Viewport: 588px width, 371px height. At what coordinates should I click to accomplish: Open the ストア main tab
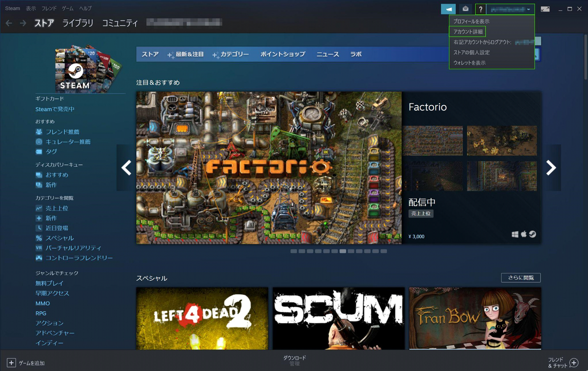[44, 23]
